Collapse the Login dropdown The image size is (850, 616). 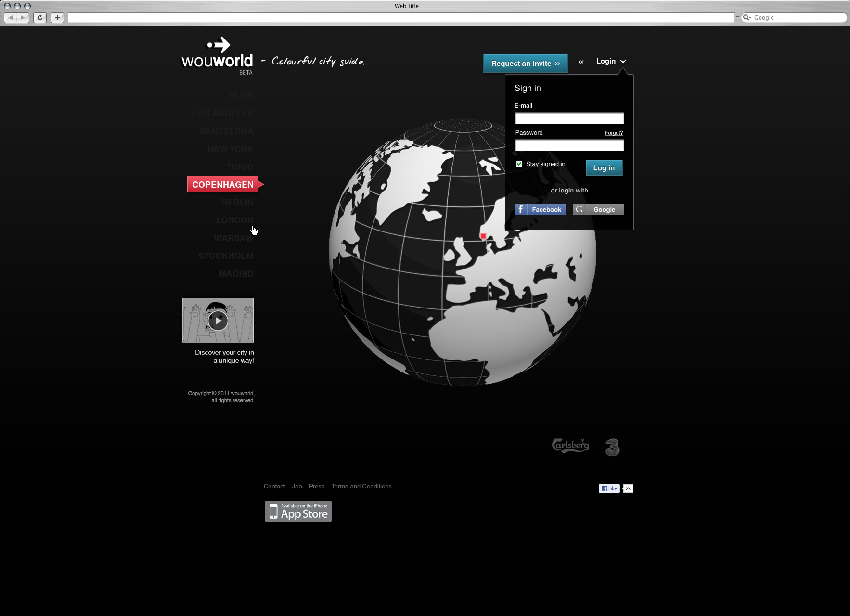pos(611,61)
